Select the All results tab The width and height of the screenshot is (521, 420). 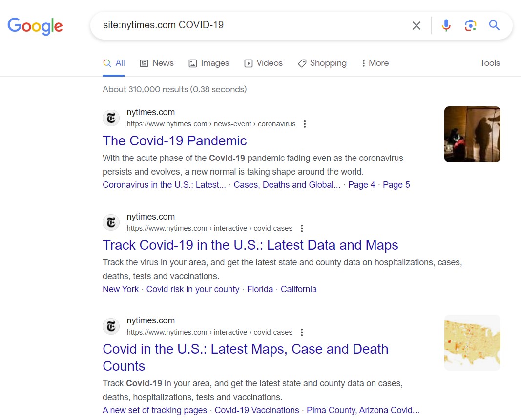pyautogui.click(x=114, y=63)
